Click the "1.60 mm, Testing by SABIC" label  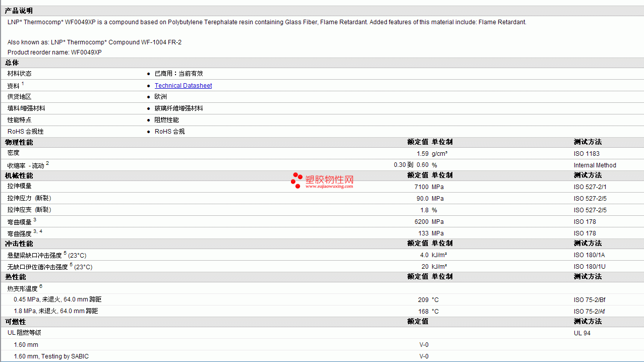[x=51, y=356]
